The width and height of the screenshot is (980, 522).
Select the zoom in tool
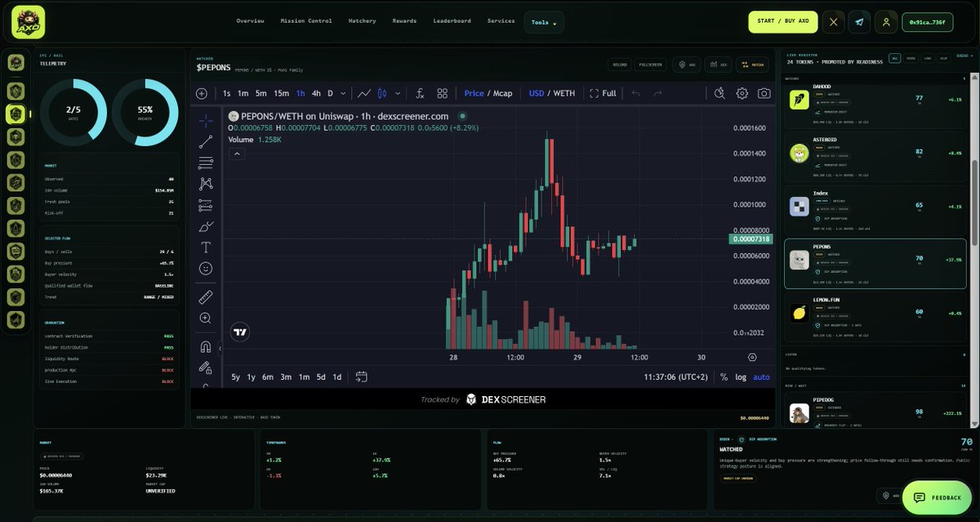pyautogui.click(x=205, y=318)
